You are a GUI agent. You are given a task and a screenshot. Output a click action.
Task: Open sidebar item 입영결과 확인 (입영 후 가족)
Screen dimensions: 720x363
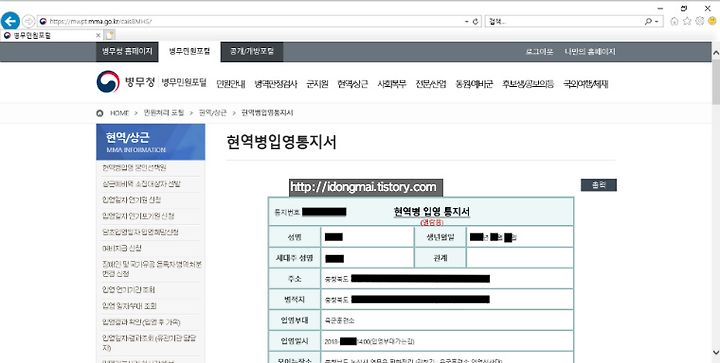pyautogui.click(x=141, y=322)
